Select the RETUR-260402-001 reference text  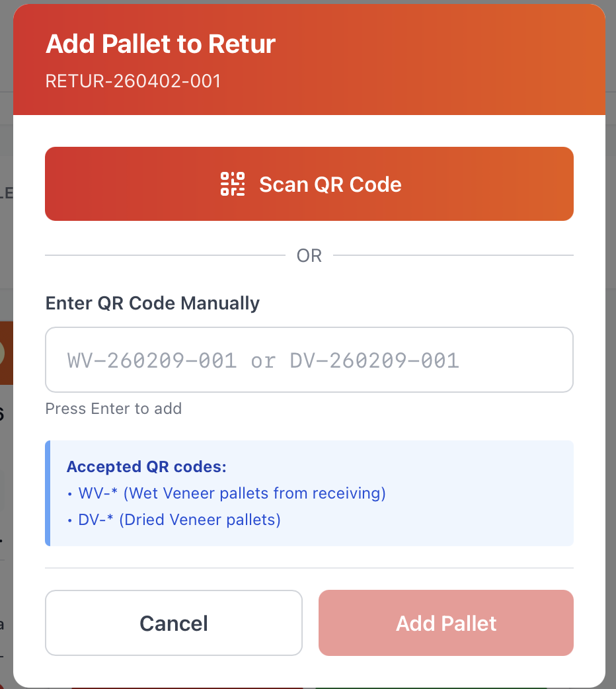[x=133, y=81]
